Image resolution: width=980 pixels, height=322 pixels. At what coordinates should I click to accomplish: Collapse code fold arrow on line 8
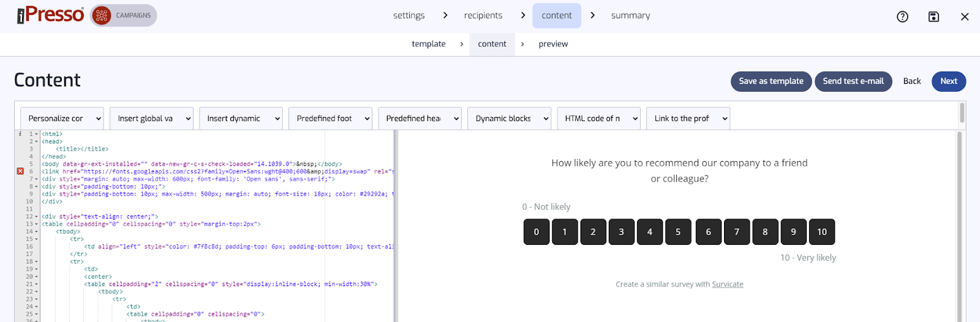[37, 187]
